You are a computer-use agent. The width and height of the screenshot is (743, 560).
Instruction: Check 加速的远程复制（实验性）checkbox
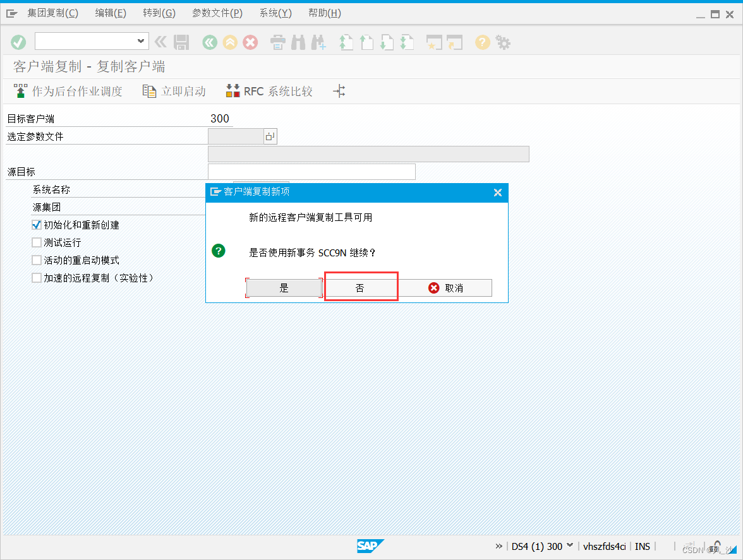tap(37, 277)
